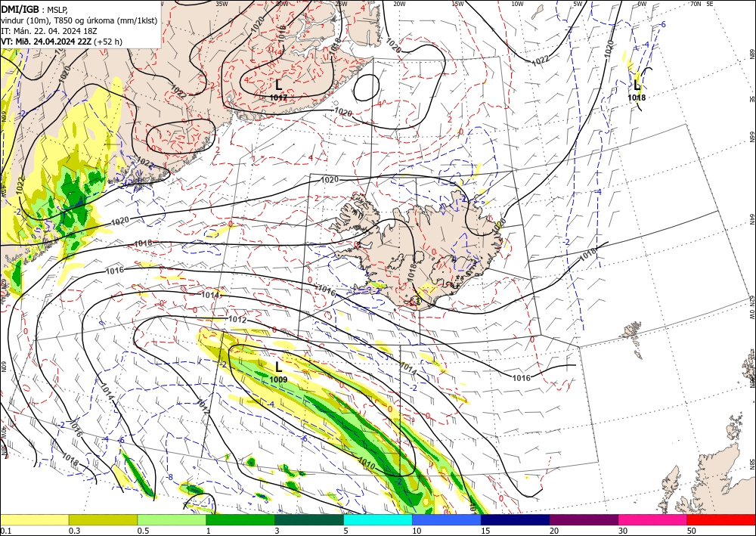Click the "5W" longitude label
This screenshot has width=756, height=536.
point(578,4)
